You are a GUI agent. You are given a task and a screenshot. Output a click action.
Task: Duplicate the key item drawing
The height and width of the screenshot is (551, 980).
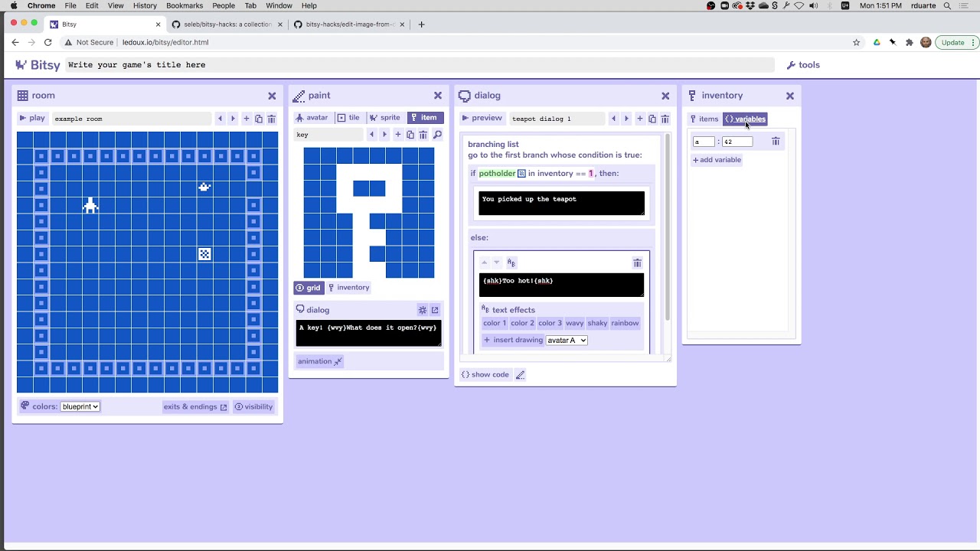coord(410,135)
